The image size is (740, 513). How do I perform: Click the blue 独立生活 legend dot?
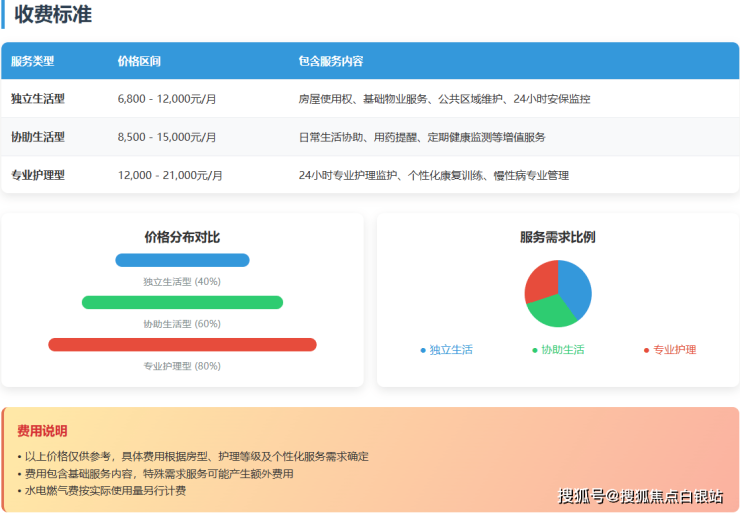tap(423, 350)
